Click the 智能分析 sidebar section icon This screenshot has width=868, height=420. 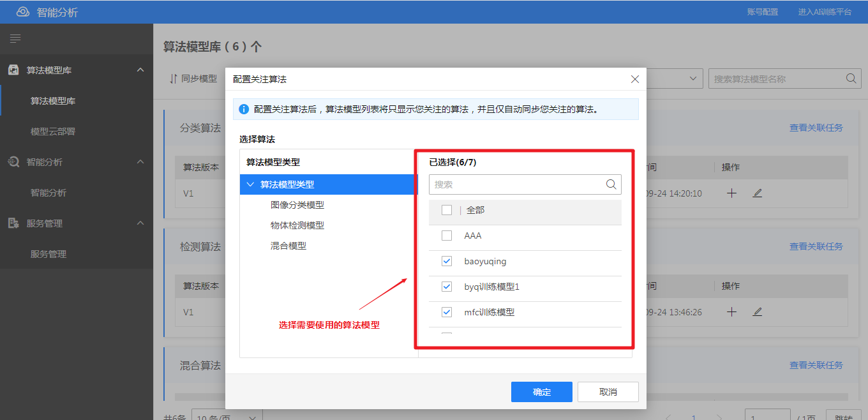coord(14,161)
